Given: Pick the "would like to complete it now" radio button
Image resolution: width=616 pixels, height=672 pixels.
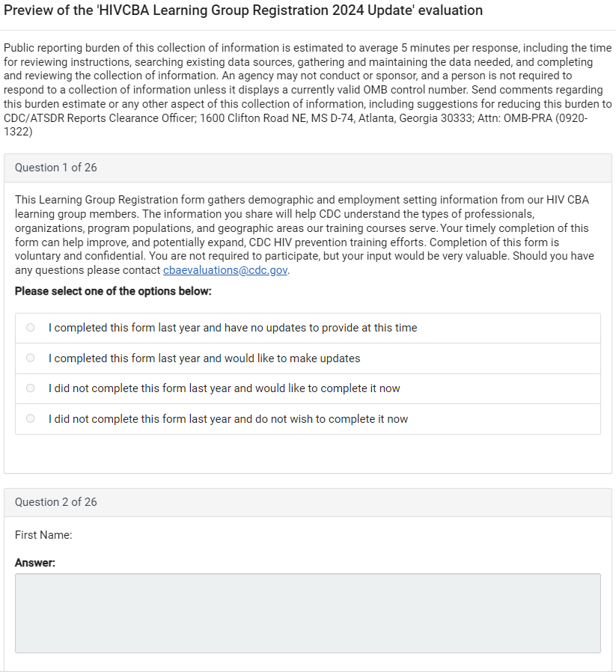Looking at the screenshot, I should [x=30, y=388].
